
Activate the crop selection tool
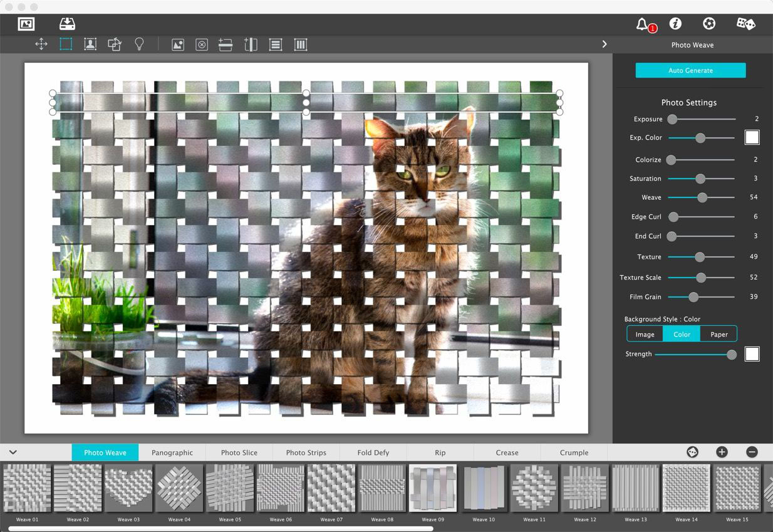66,44
